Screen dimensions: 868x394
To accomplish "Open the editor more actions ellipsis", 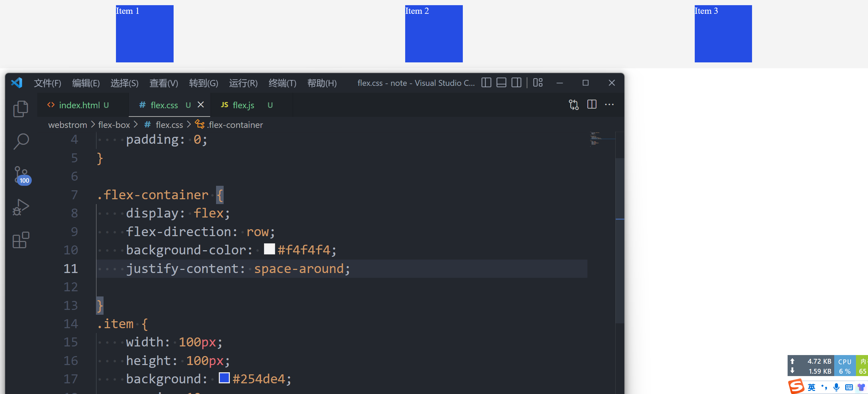I will click(609, 105).
